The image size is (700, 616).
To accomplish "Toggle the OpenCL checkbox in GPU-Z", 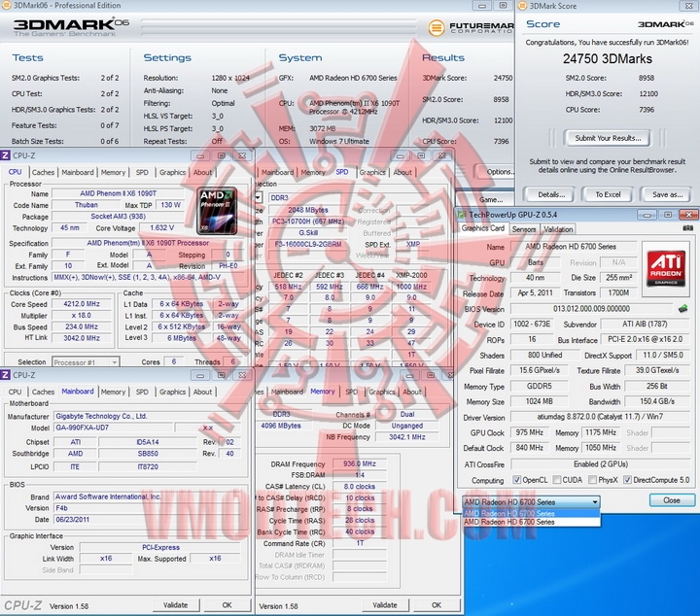I will (516, 480).
